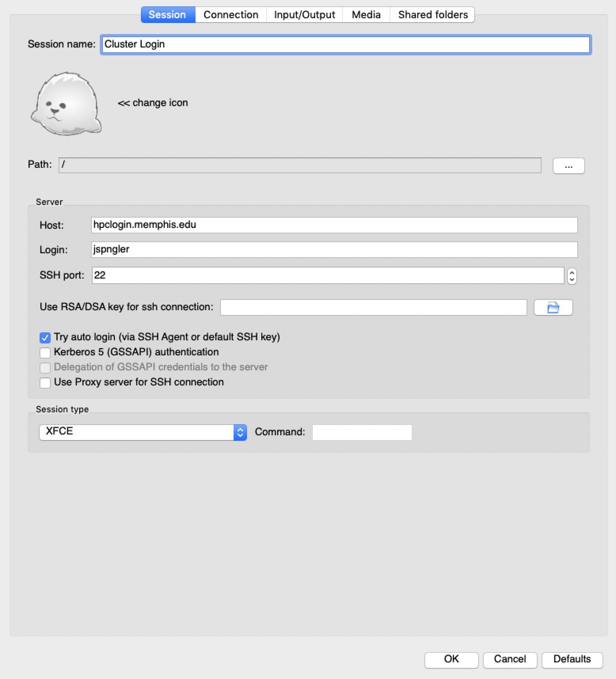Enable Use Proxy server for SSH connection

pos(45,383)
